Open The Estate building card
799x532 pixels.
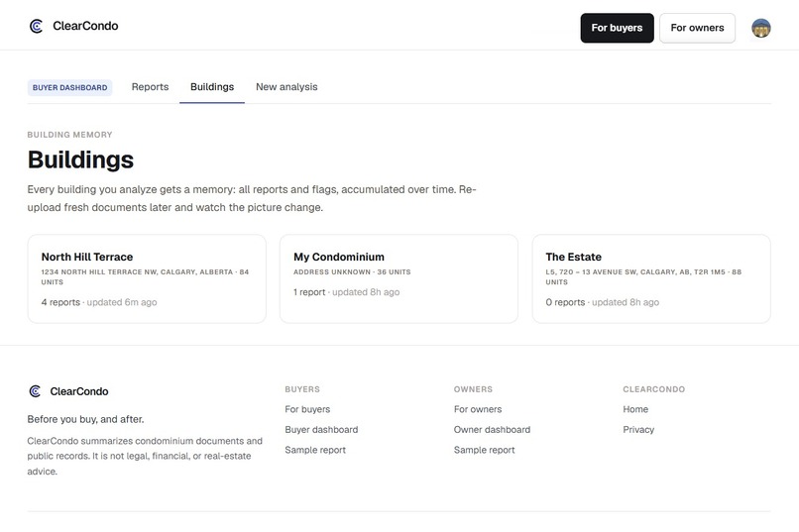point(651,278)
